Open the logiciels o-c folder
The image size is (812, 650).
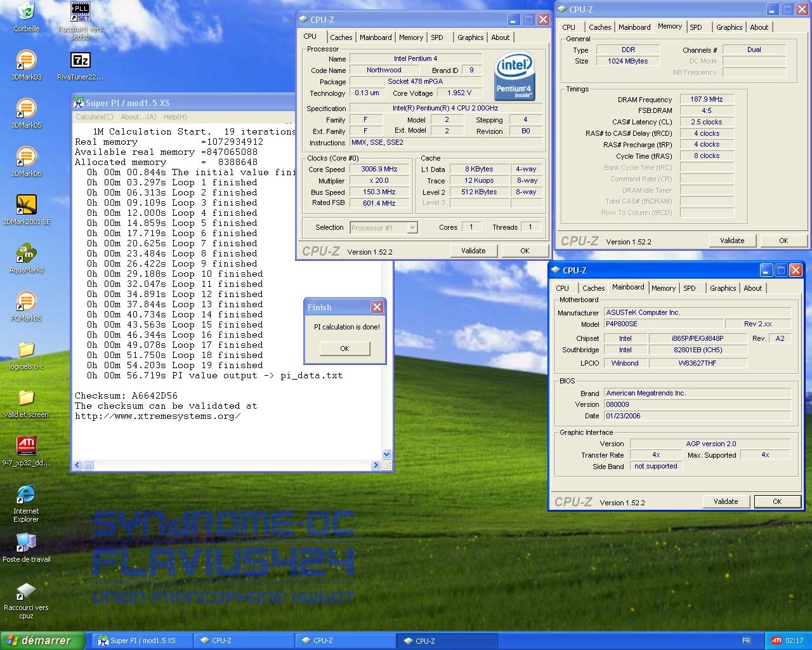coord(26,355)
